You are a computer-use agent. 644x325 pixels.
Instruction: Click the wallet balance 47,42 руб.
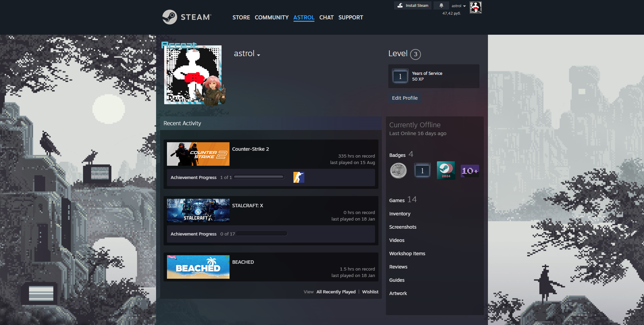[452, 13]
